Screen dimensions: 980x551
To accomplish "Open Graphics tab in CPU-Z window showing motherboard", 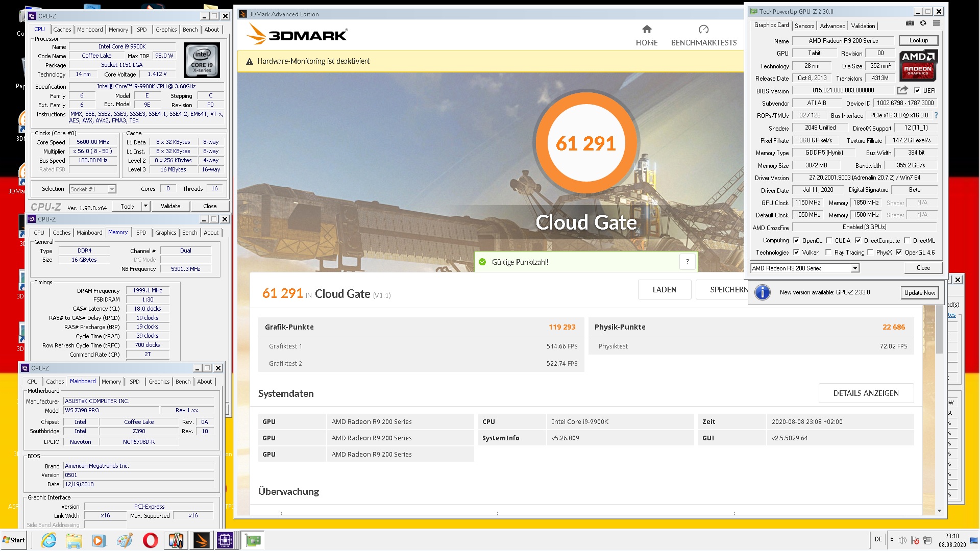I will (159, 382).
